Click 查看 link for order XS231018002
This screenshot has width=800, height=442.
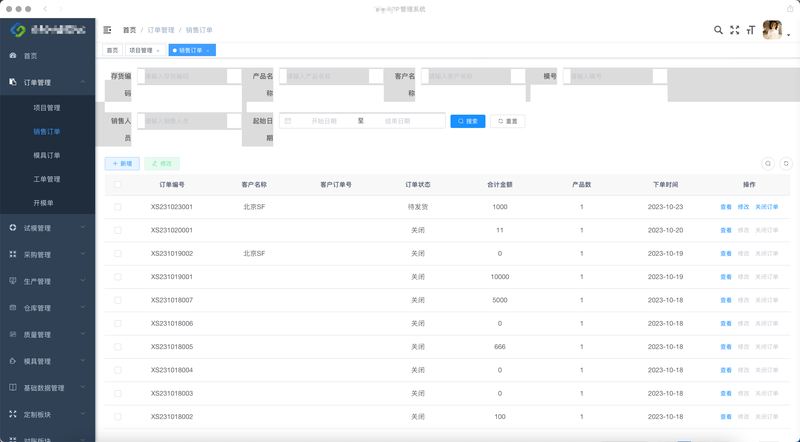pos(726,417)
